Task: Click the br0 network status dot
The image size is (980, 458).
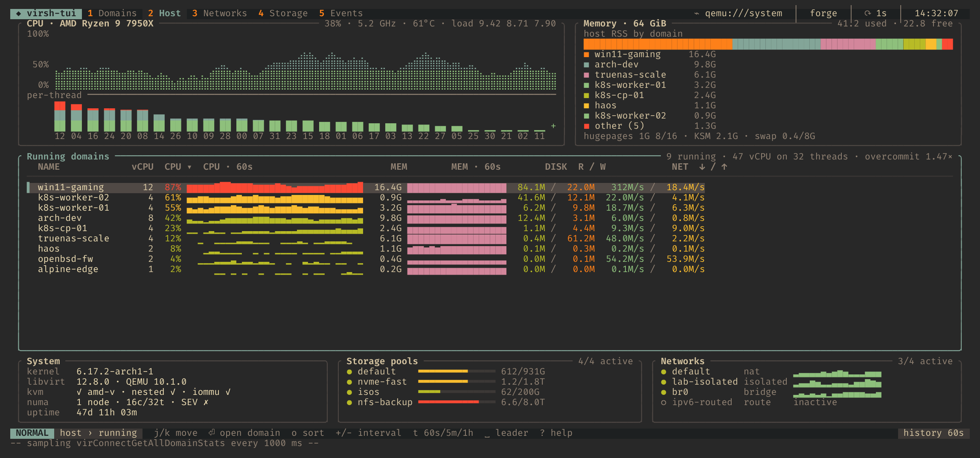Action: [x=663, y=392]
